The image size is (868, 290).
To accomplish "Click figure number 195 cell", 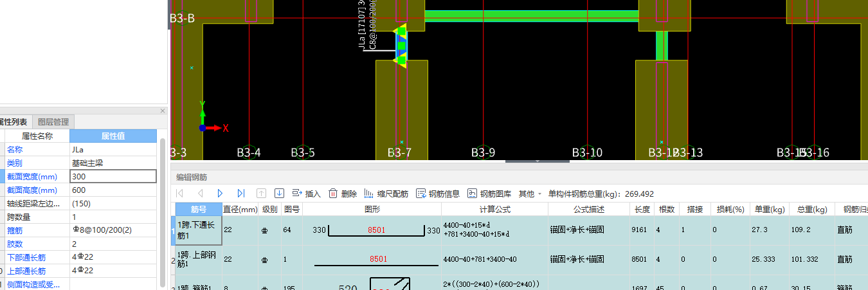I will 291,283.
